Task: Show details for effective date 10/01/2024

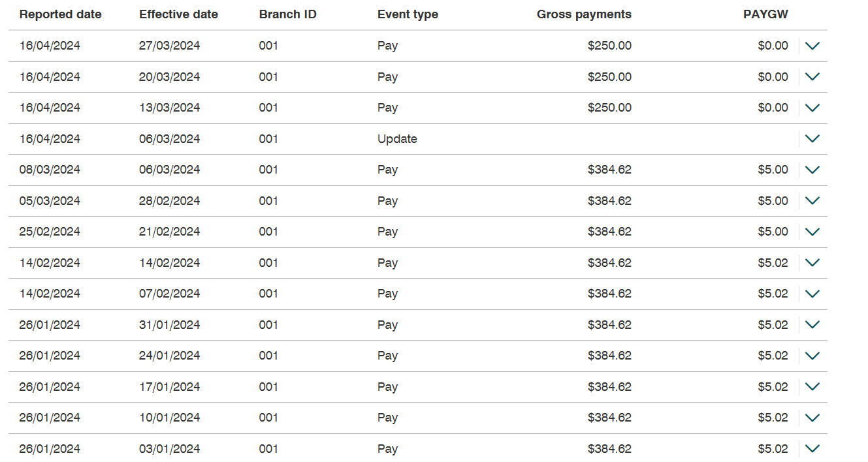Action: [x=812, y=418]
